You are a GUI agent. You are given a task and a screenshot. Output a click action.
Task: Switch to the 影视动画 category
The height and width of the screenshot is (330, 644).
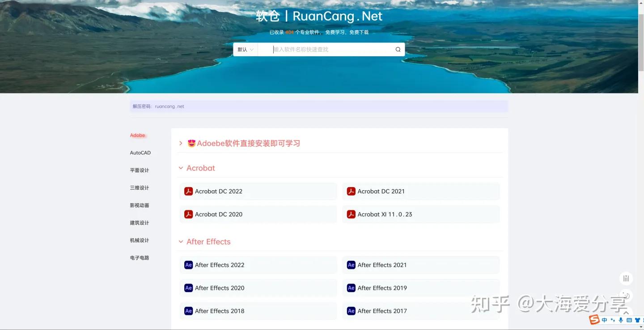[139, 205]
